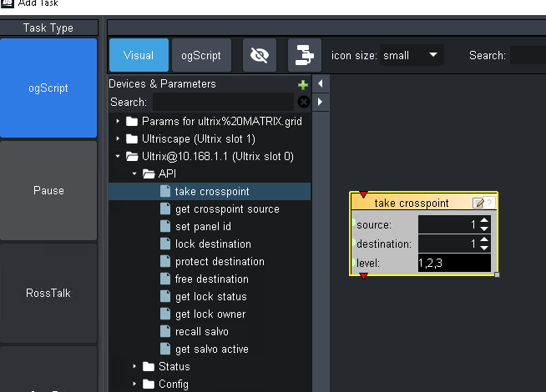Open the icon size dropdown
The height and width of the screenshot is (392, 546).
pos(412,55)
